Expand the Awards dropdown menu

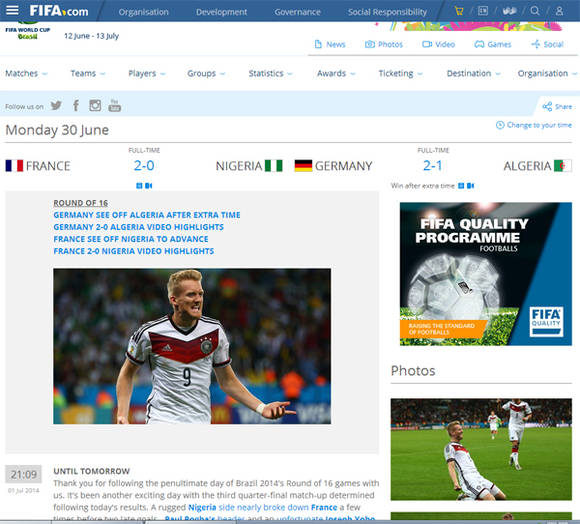click(x=336, y=74)
